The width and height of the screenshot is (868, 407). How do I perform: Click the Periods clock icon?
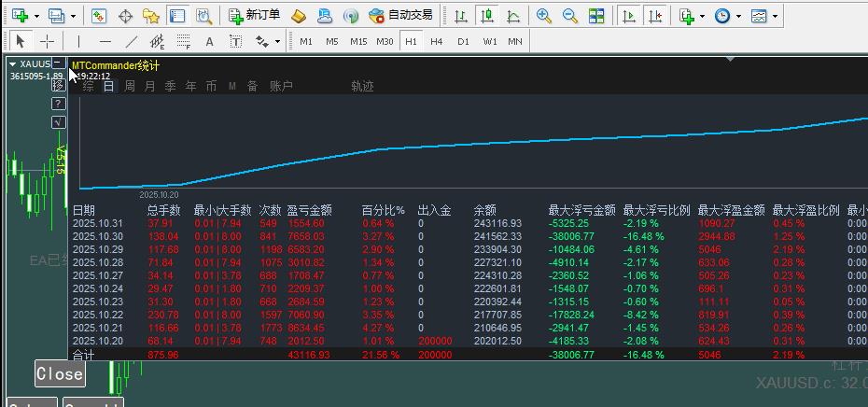pos(721,16)
